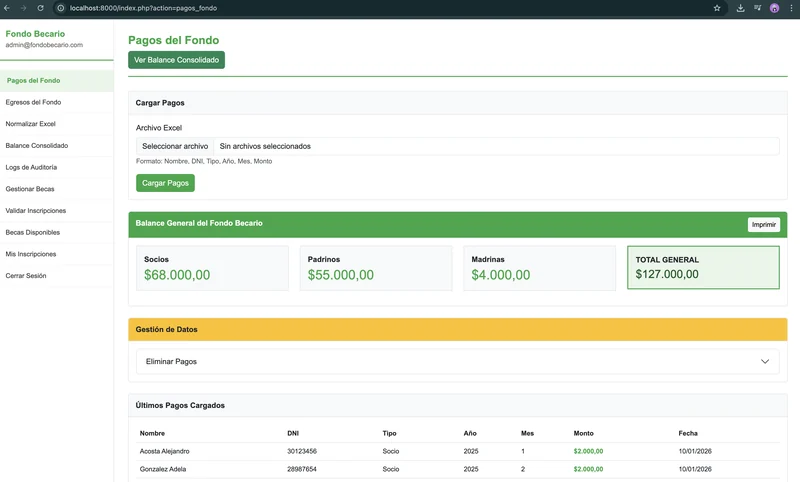
Task: Open the browser three-dot menu
Action: 791,8
